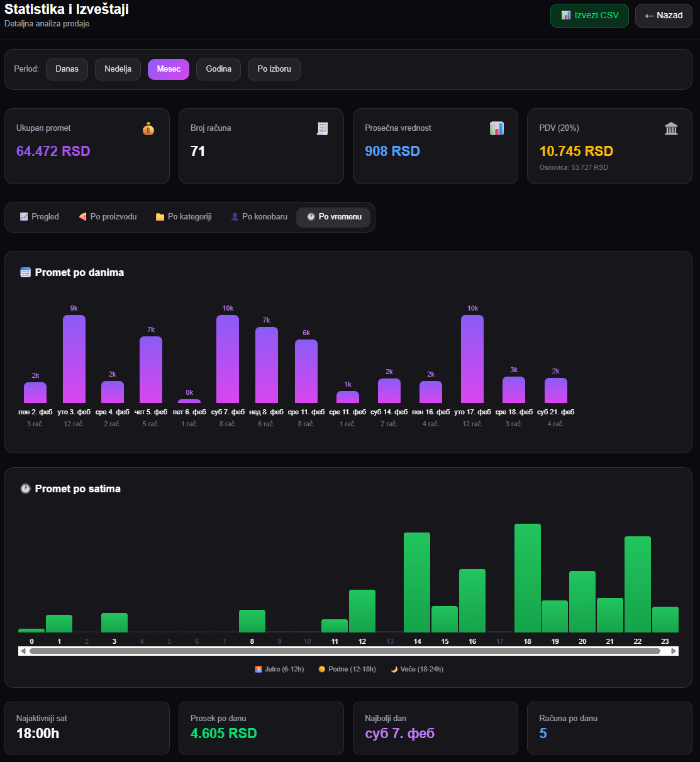
Task: Choose the Godina period filter
Action: pyautogui.click(x=218, y=69)
